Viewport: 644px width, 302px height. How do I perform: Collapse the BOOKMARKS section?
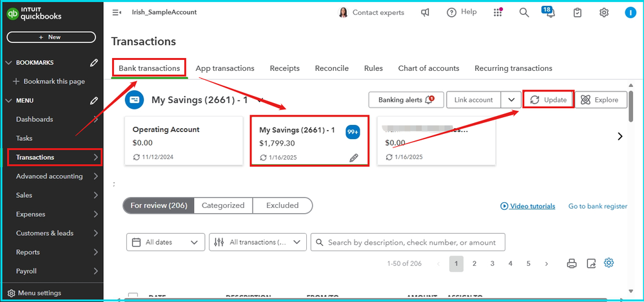(9, 62)
